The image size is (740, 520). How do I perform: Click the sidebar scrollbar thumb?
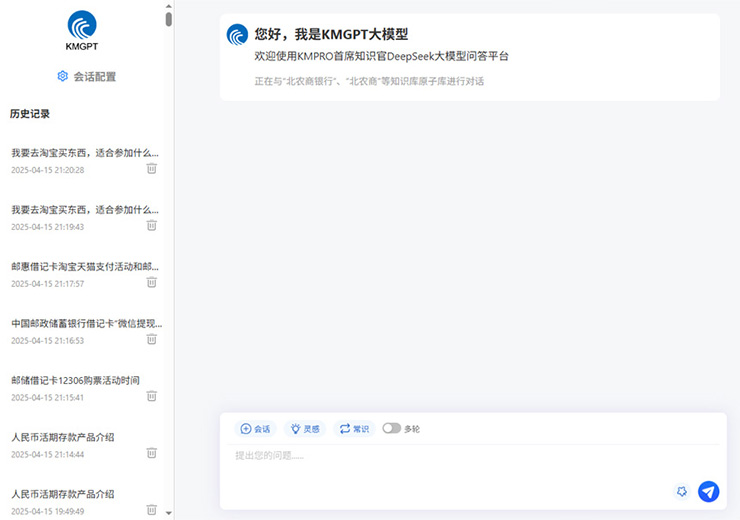pyautogui.click(x=168, y=19)
